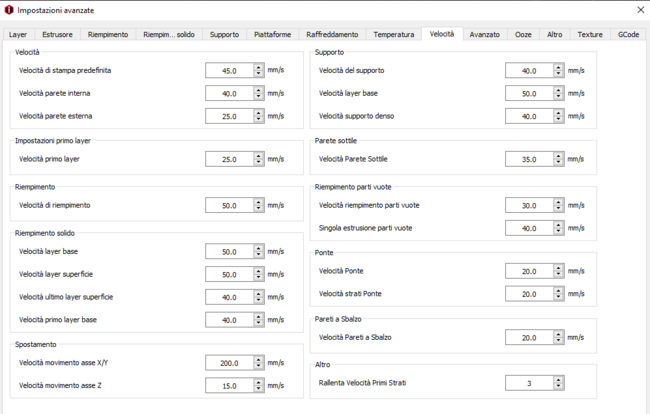Click the Velocità primo layer value field

click(229, 159)
